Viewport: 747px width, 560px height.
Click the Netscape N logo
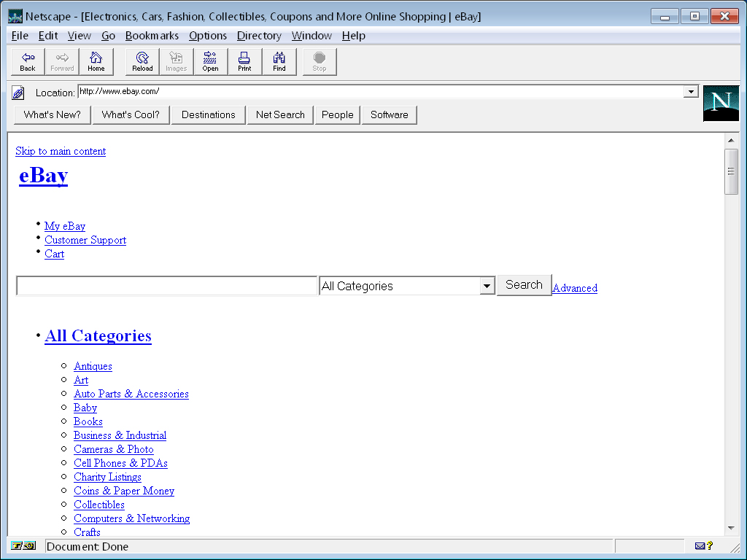click(721, 103)
